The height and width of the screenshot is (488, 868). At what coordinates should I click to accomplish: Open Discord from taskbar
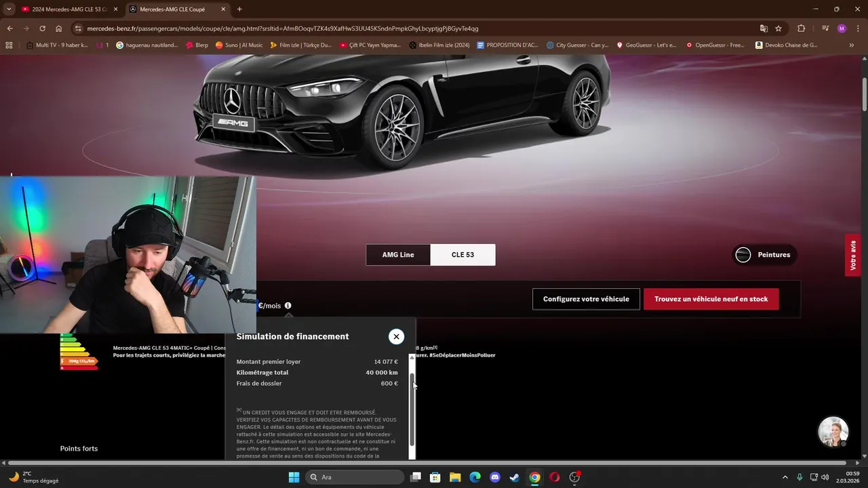495,477
